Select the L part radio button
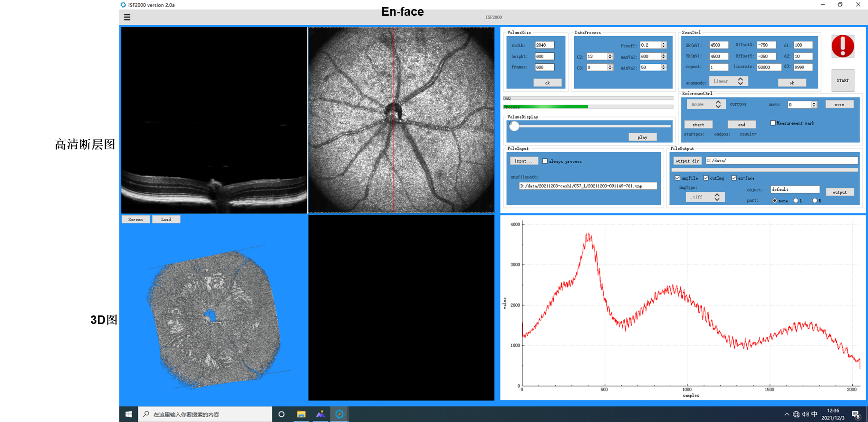Image resolution: width=868 pixels, height=422 pixels. [795, 201]
